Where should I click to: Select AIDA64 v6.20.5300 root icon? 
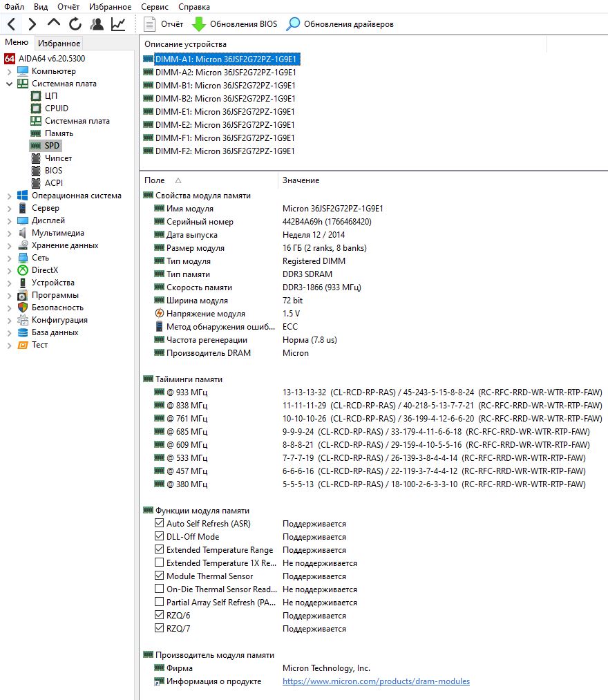[x=10, y=59]
